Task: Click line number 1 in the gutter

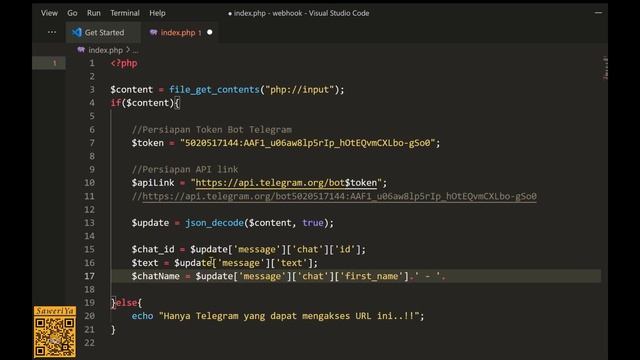Action: tap(92, 63)
